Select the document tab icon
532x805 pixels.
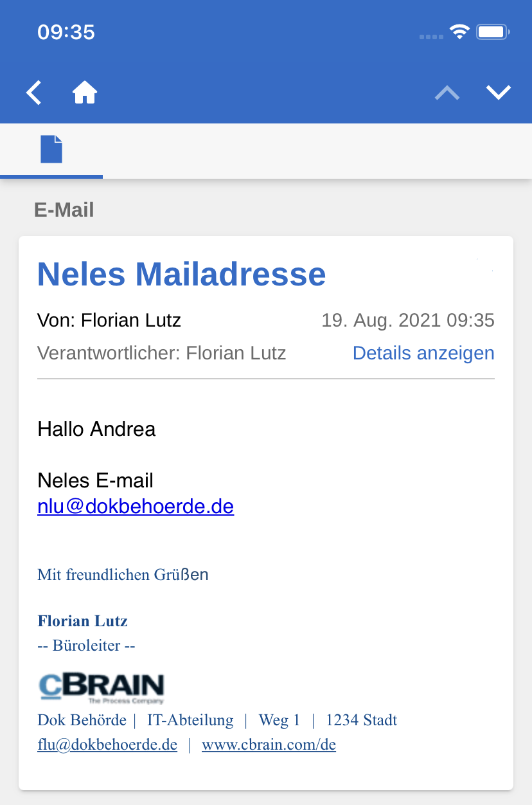click(x=51, y=149)
